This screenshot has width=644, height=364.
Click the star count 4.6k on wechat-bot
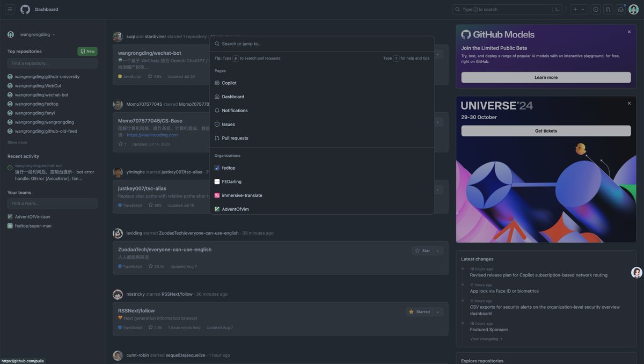coord(155,76)
